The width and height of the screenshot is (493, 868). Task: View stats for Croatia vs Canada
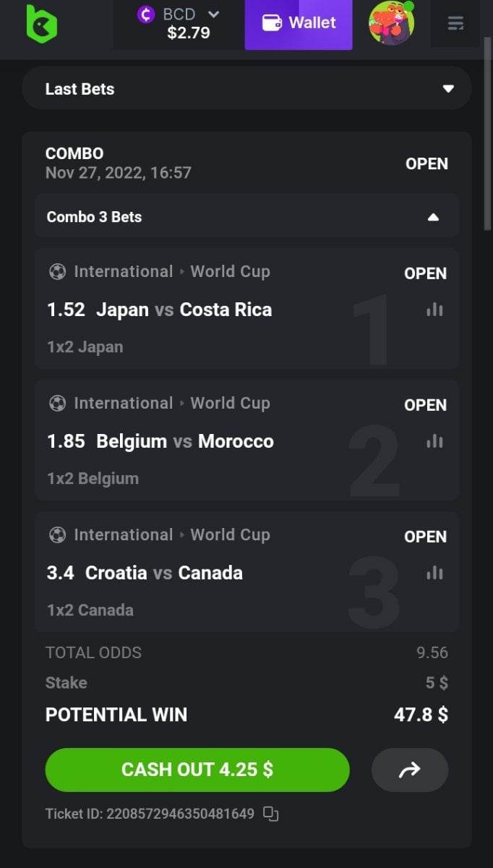434,573
